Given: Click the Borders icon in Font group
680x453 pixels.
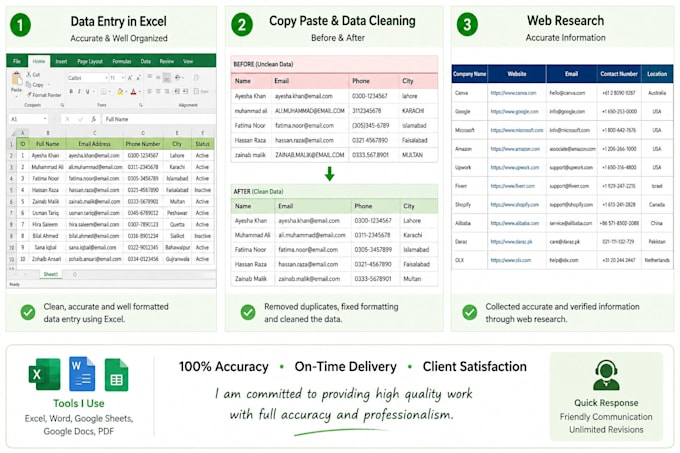Looking at the screenshot, I should (103, 91).
